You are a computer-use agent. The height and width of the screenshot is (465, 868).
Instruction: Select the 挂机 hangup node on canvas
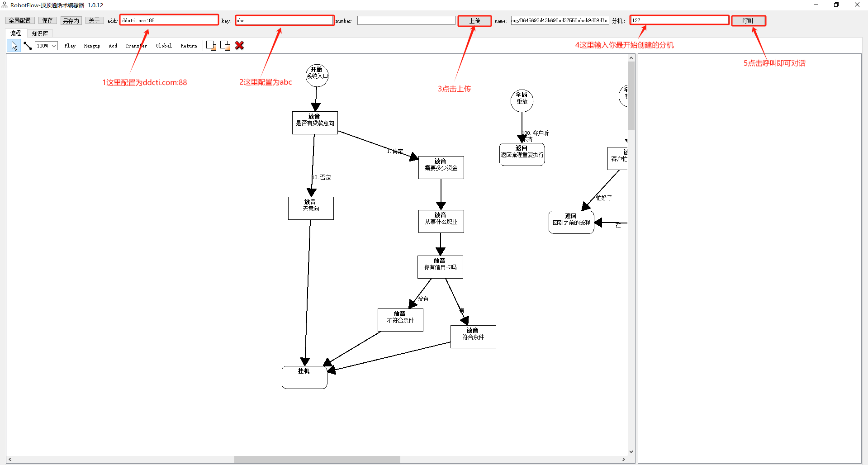pyautogui.click(x=304, y=377)
